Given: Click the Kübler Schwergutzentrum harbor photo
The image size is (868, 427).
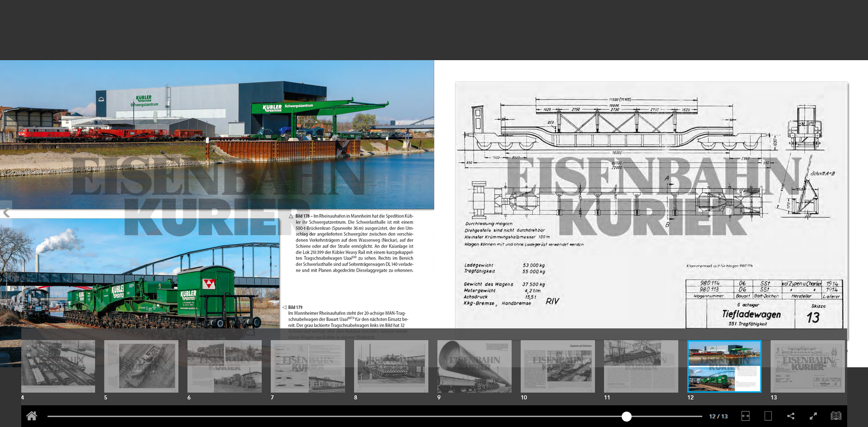Looking at the screenshot, I should (217, 134).
